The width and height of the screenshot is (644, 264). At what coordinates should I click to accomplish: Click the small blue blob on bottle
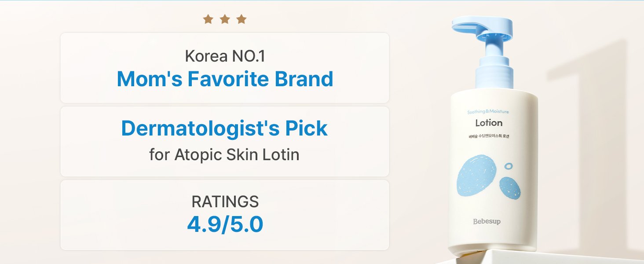(x=510, y=187)
